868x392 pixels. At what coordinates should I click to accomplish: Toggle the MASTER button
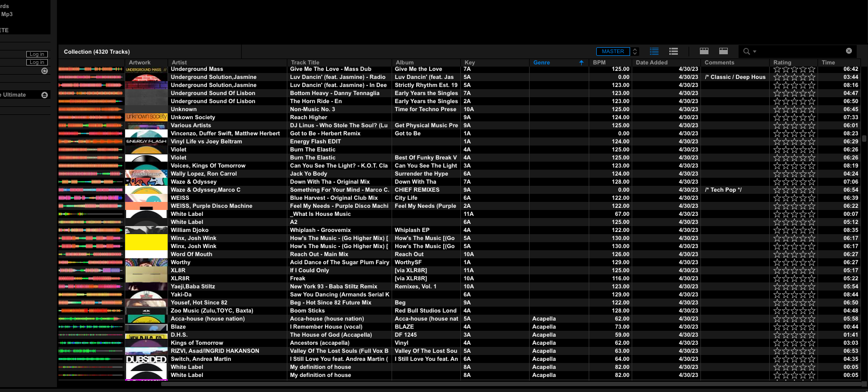coord(612,52)
